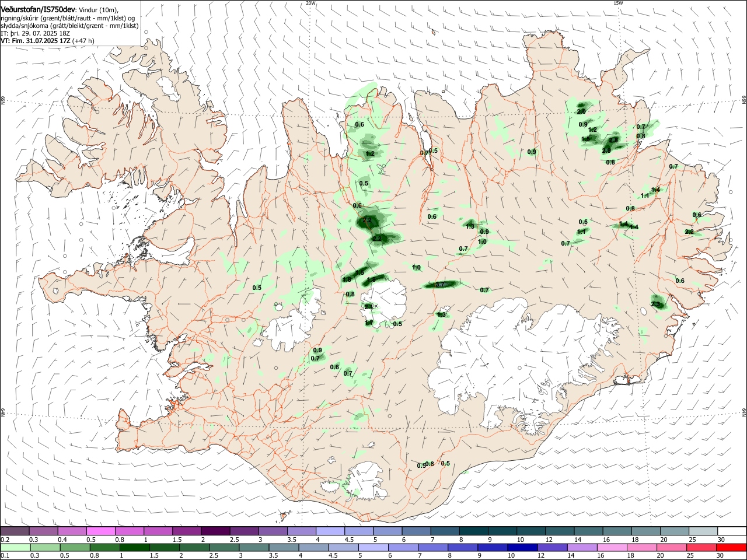Image resolution: width=747 pixels, height=560 pixels.
Task: Click the magenta swatch labeled 1 in the upper legend row
Action: pyautogui.click(x=158, y=531)
